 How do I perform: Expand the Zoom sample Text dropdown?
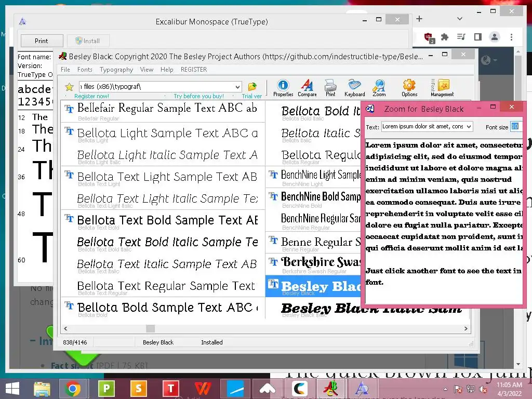pos(469,127)
